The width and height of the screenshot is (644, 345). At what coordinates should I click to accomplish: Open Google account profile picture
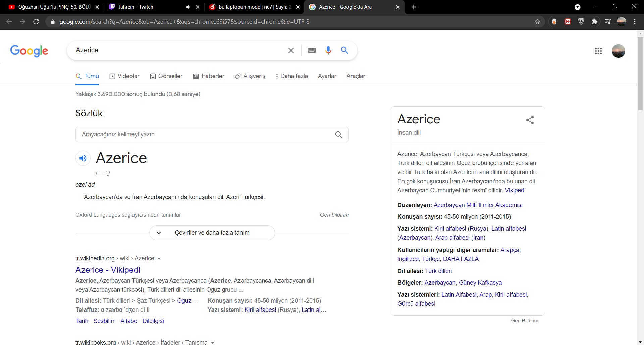619,51
